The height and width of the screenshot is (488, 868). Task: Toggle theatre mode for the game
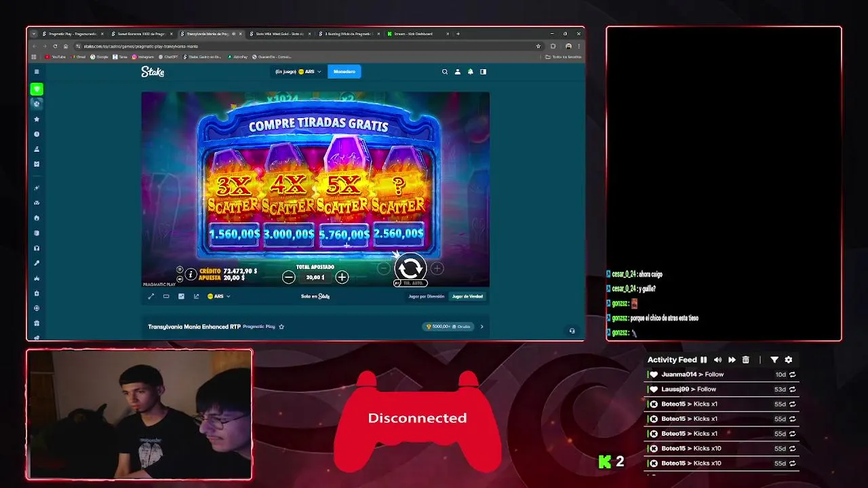(166, 296)
